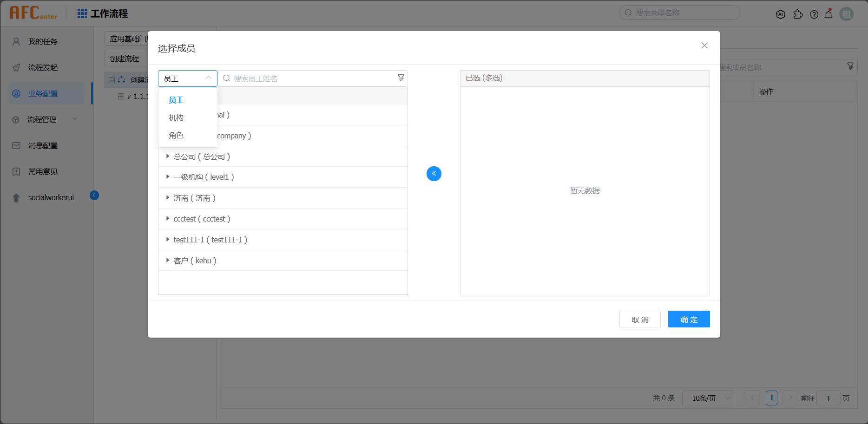Select 角色 from the dropdown list
868x424 pixels.
tap(176, 136)
